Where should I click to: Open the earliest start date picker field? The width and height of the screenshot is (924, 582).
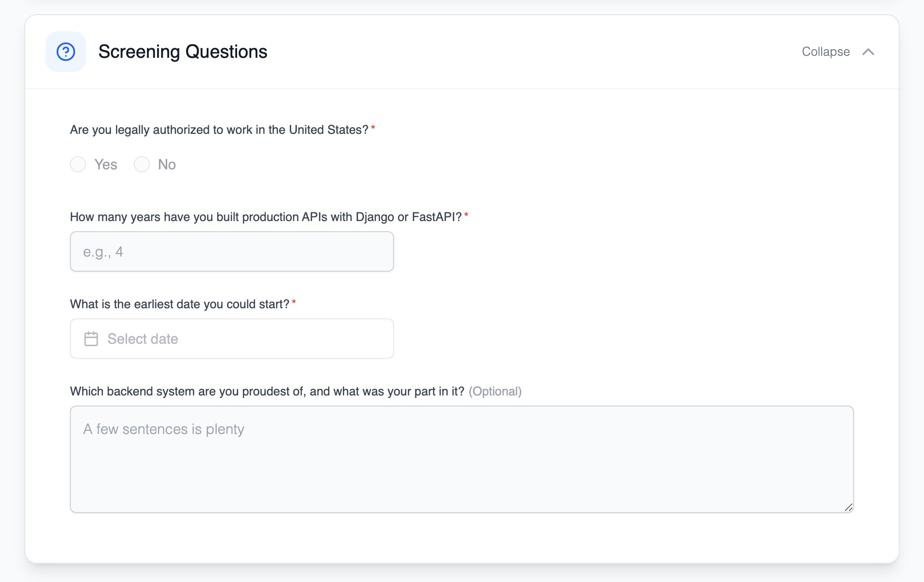pyautogui.click(x=232, y=339)
